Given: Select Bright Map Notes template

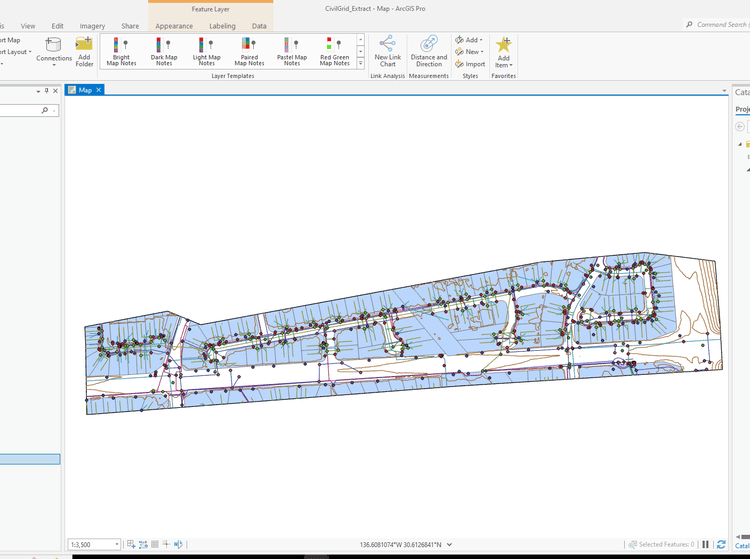Looking at the screenshot, I should point(121,51).
